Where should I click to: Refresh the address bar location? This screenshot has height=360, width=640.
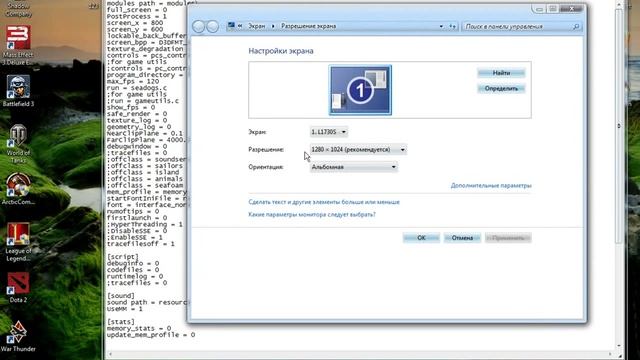452,26
